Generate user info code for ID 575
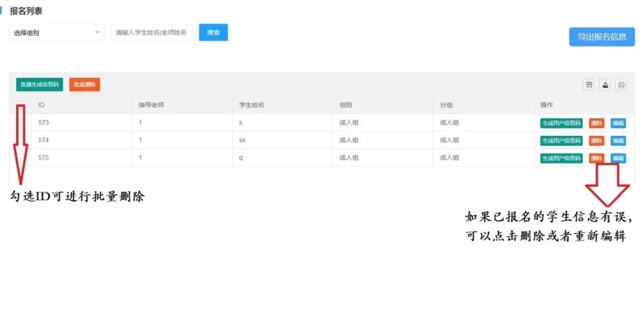The image size is (644, 314). click(561, 158)
